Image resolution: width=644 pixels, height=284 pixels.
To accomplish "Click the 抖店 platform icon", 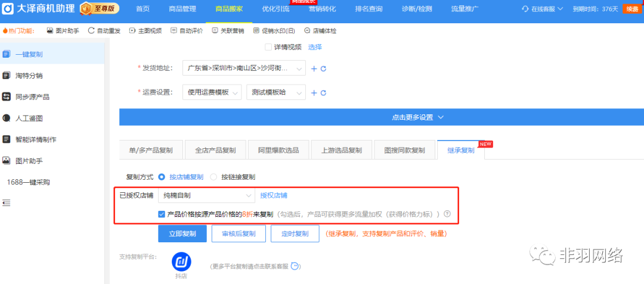I will pos(181,262).
